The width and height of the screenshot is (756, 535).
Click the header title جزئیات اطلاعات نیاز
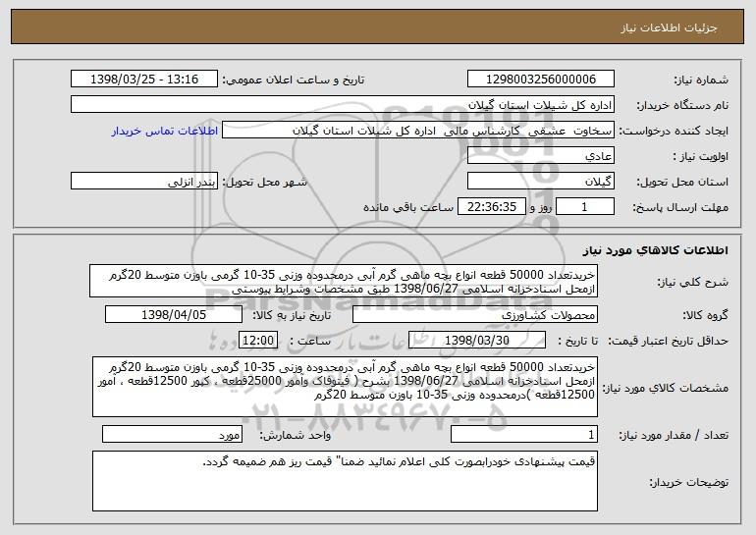669,27
